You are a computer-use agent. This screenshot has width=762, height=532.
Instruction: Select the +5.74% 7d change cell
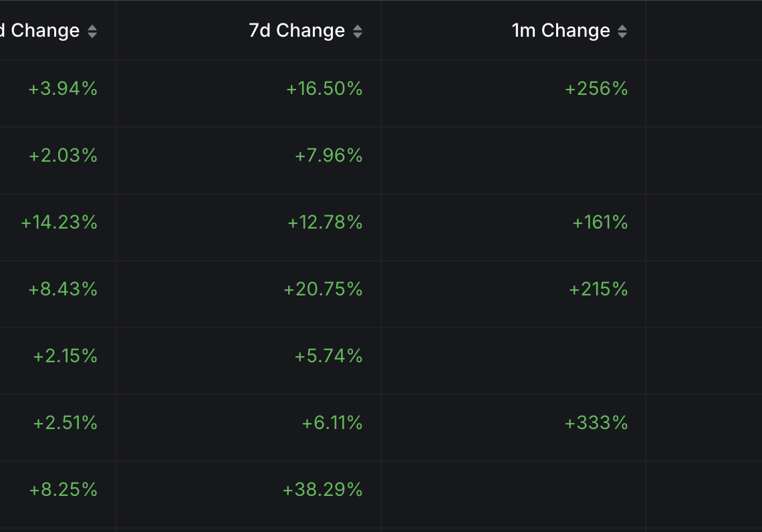[329, 356]
